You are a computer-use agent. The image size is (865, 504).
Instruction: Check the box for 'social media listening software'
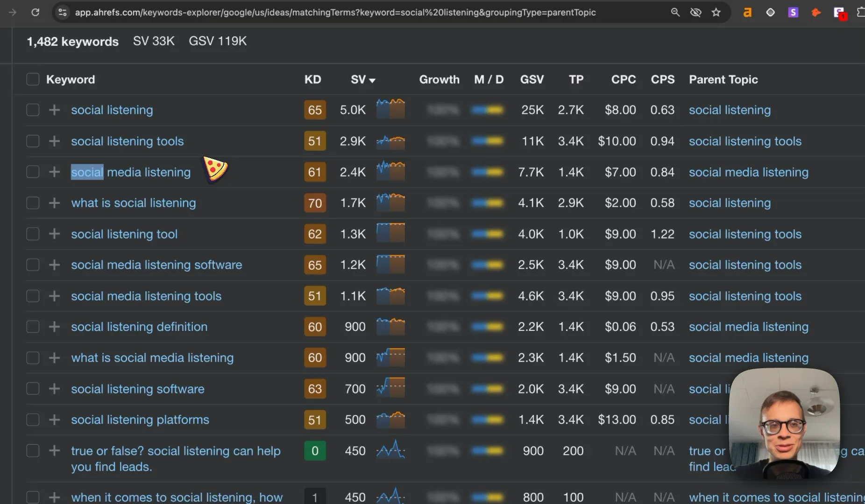tap(33, 265)
